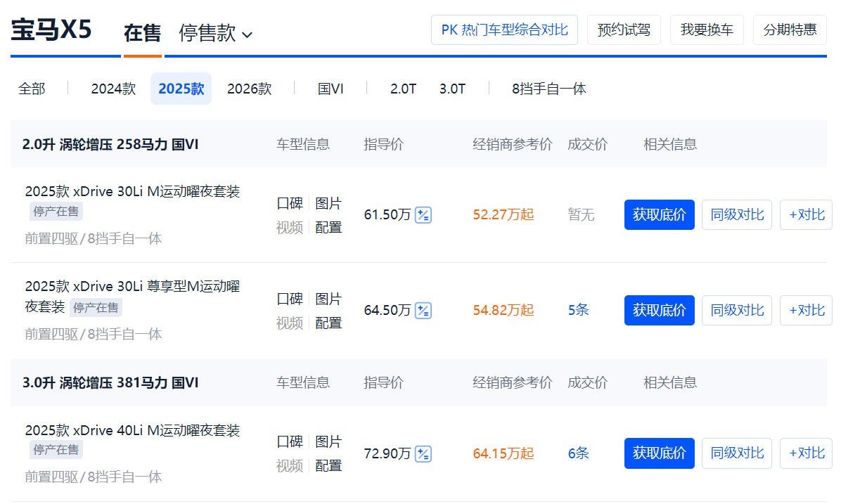
Task: Filter by 8挡手自一体 transmission
Action: point(548,89)
